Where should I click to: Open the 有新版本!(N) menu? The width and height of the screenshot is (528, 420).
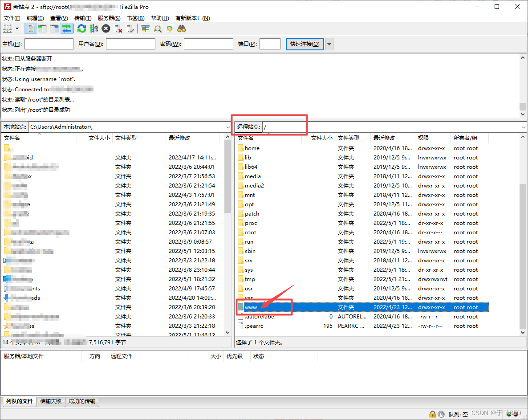click(x=193, y=18)
